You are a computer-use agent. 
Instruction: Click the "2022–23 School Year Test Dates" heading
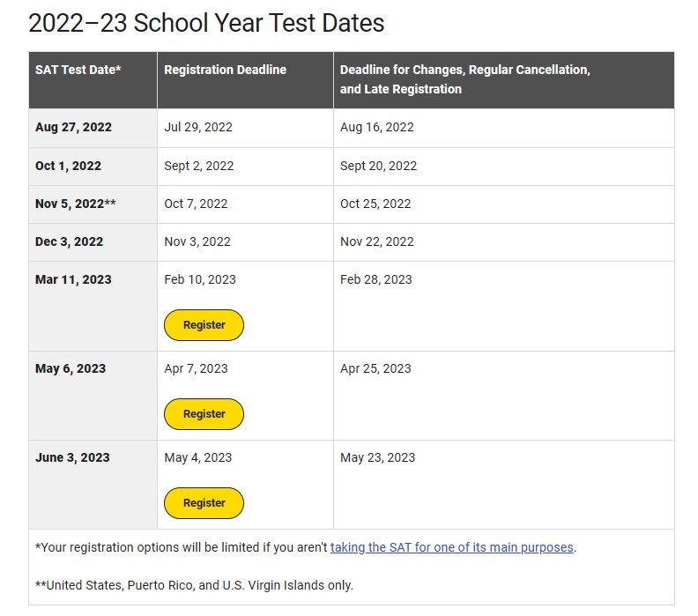[x=206, y=23]
